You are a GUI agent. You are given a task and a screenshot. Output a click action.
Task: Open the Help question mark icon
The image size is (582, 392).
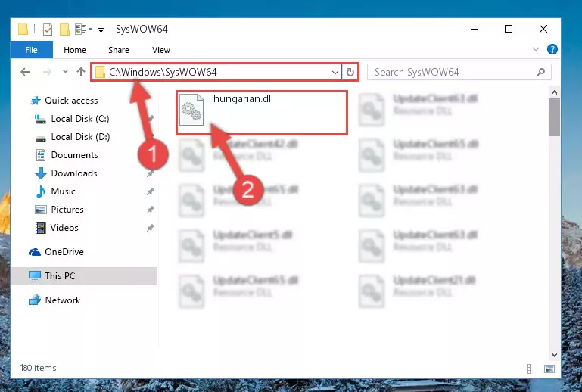point(552,49)
